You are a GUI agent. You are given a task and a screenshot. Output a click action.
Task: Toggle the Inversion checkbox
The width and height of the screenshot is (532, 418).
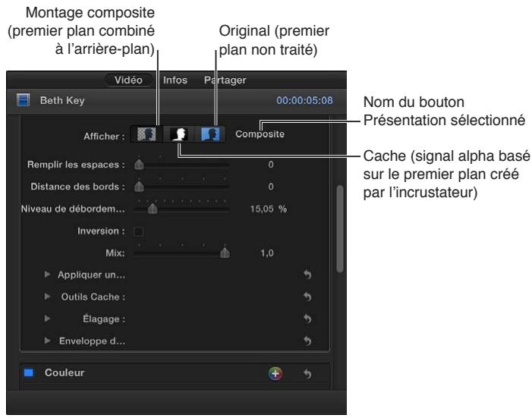138,231
